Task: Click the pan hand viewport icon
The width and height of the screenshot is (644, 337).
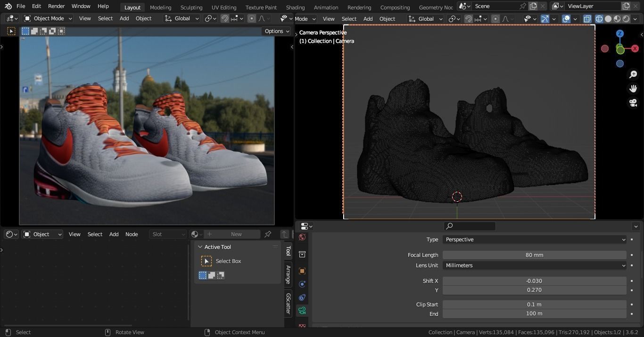Action: pos(633,89)
